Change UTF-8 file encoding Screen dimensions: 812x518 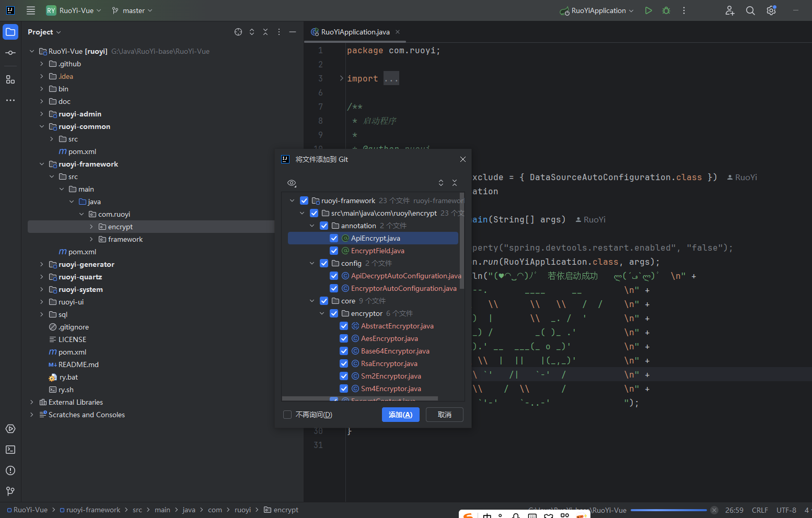pyautogui.click(x=786, y=510)
